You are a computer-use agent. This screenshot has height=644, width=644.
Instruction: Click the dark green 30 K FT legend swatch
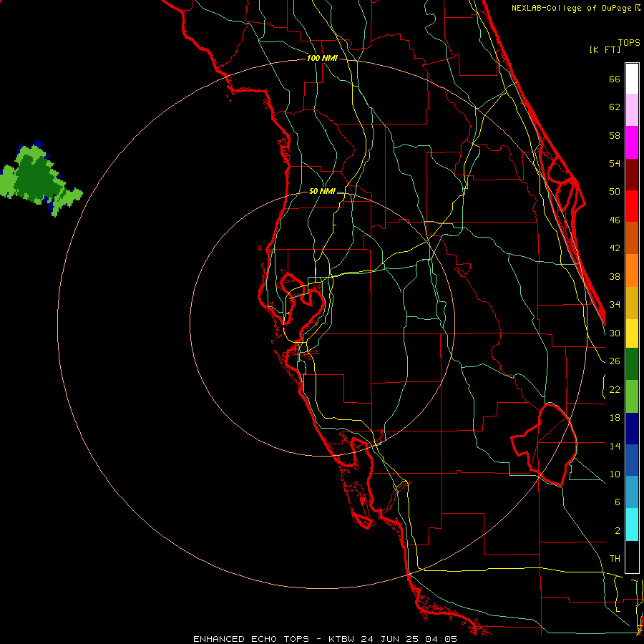pos(632,364)
